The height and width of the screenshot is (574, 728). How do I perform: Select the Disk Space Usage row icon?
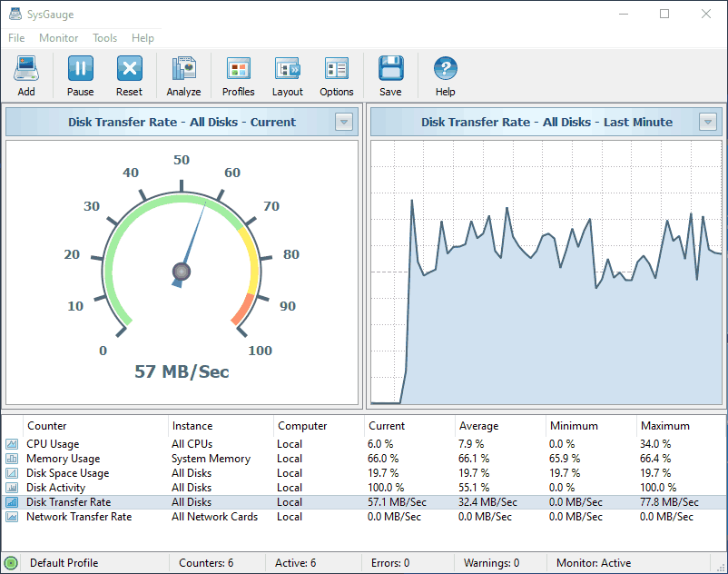click(x=12, y=473)
